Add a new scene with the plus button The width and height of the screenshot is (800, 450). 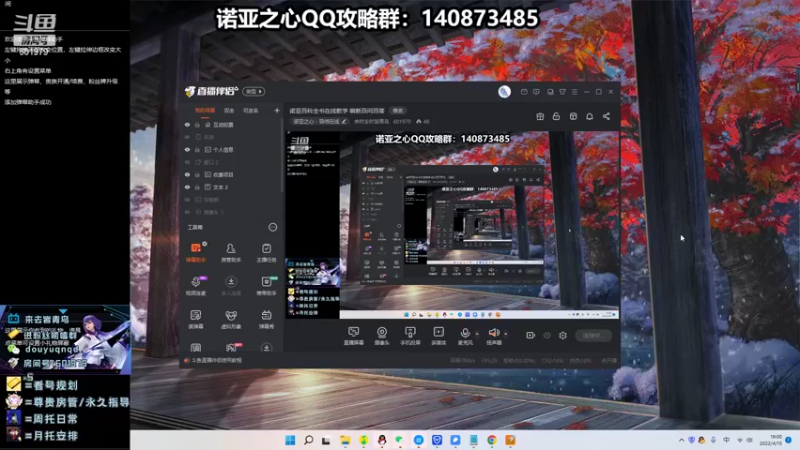[277, 110]
